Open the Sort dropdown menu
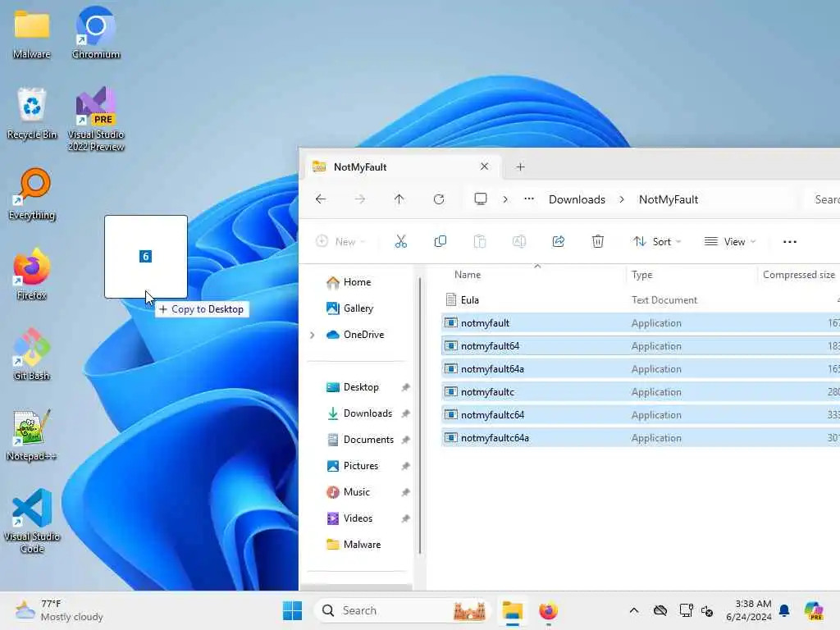The width and height of the screenshot is (840, 630). click(657, 242)
